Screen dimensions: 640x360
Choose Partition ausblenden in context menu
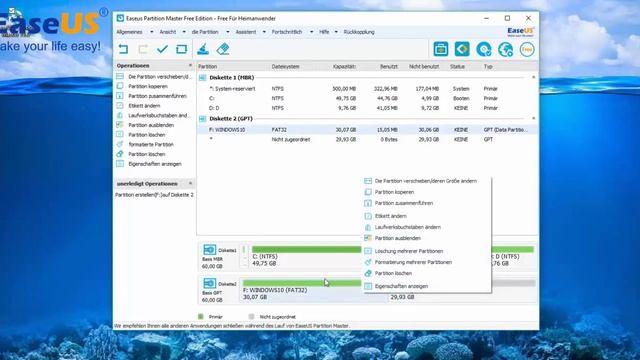[x=398, y=238]
